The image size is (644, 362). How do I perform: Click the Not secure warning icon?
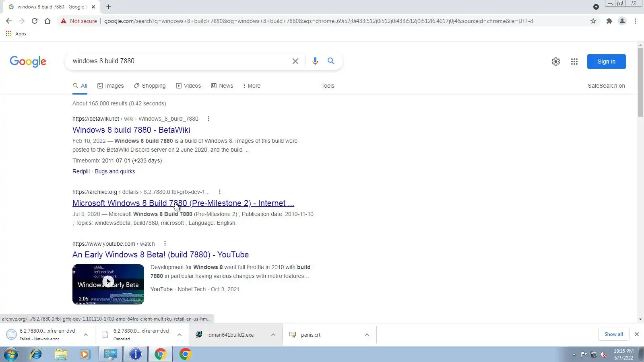pos(64,21)
